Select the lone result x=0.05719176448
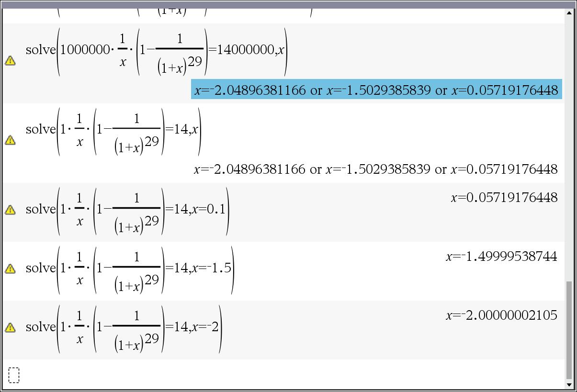Screen dimensions: 577x392 point(504,197)
